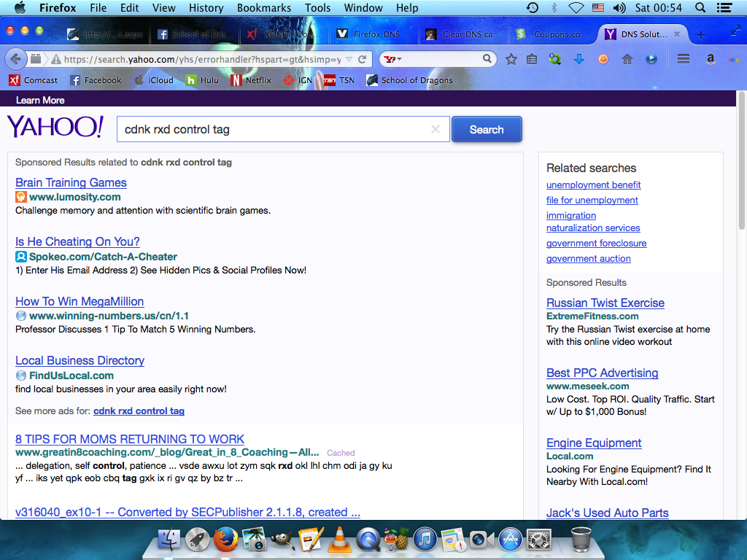Open the Brain Training Games link
Viewport: 747px width, 560px height.
tap(71, 183)
